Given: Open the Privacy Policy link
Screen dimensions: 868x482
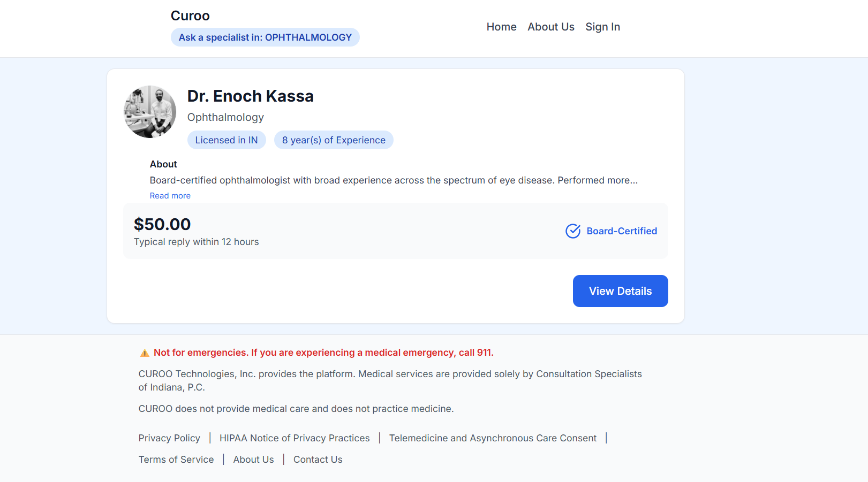Looking at the screenshot, I should 169,438.
